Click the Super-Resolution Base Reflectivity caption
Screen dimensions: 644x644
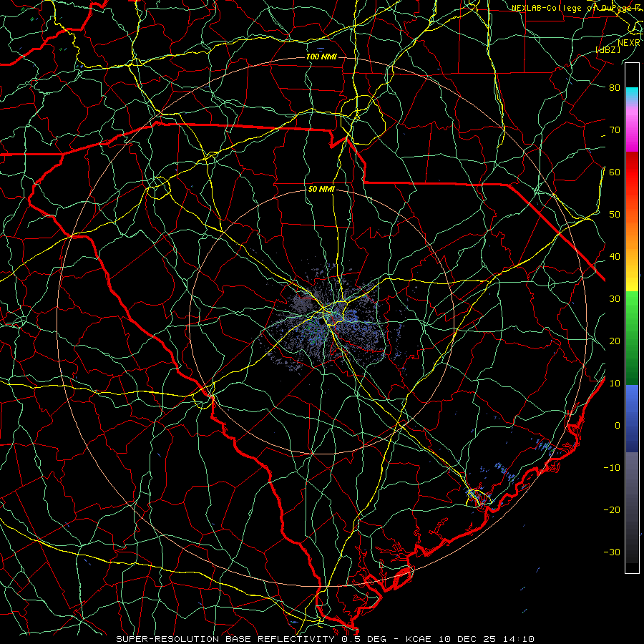pyautogui.click(x=225, y=639)
